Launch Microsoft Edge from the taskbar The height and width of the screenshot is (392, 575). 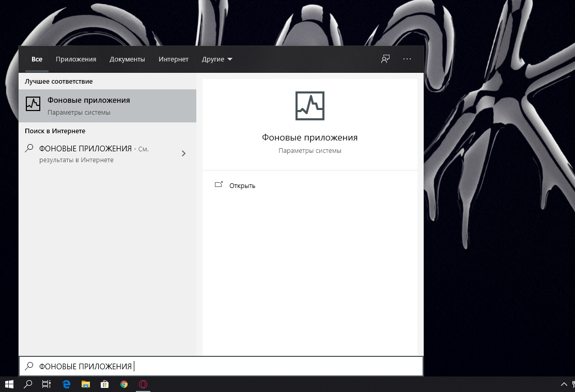pos(66,384)
